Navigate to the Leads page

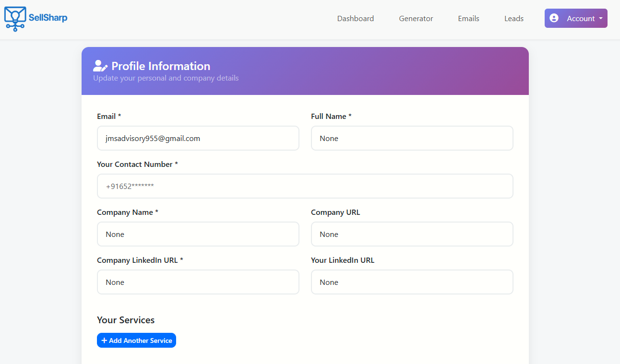click(x=513, y=18)
